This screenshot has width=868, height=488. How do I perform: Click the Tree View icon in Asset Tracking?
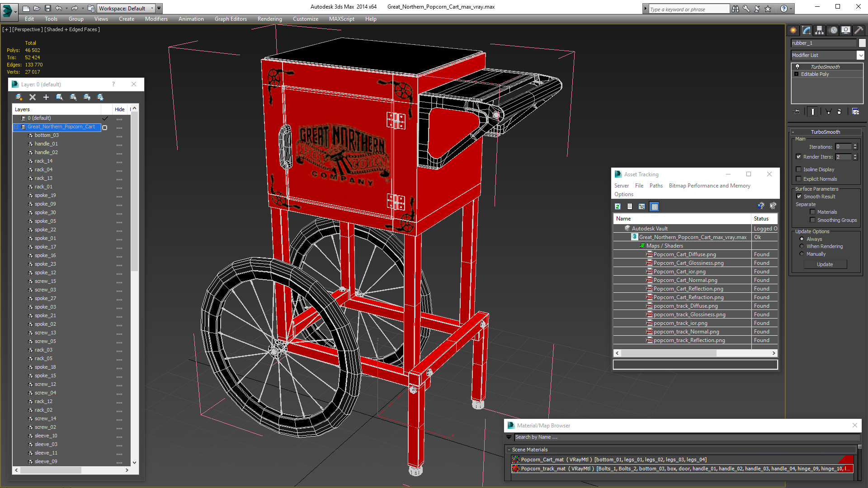point(642,206)
